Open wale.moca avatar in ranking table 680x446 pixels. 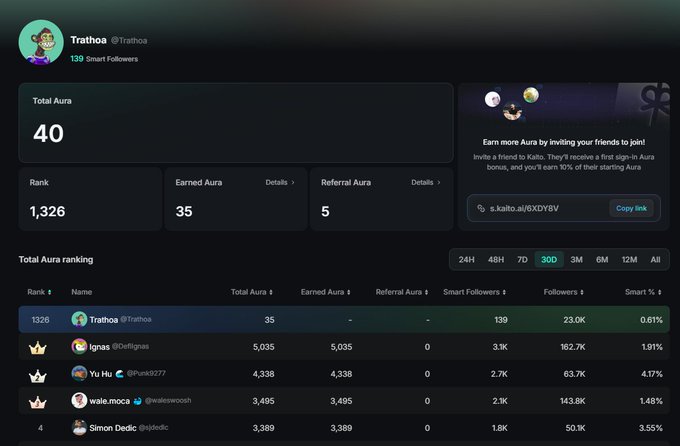[x=79, y=400]
